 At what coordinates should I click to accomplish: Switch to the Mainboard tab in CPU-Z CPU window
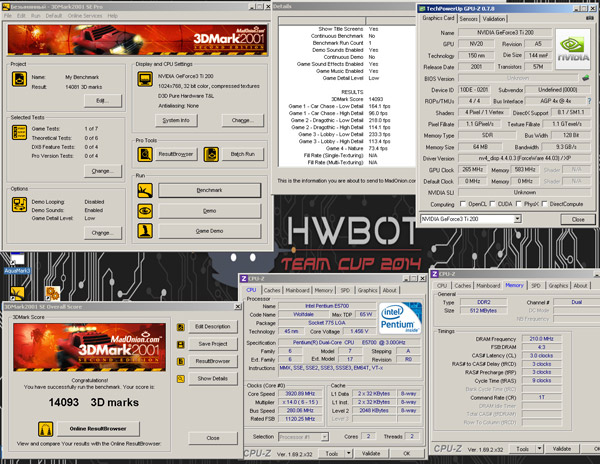297,290
